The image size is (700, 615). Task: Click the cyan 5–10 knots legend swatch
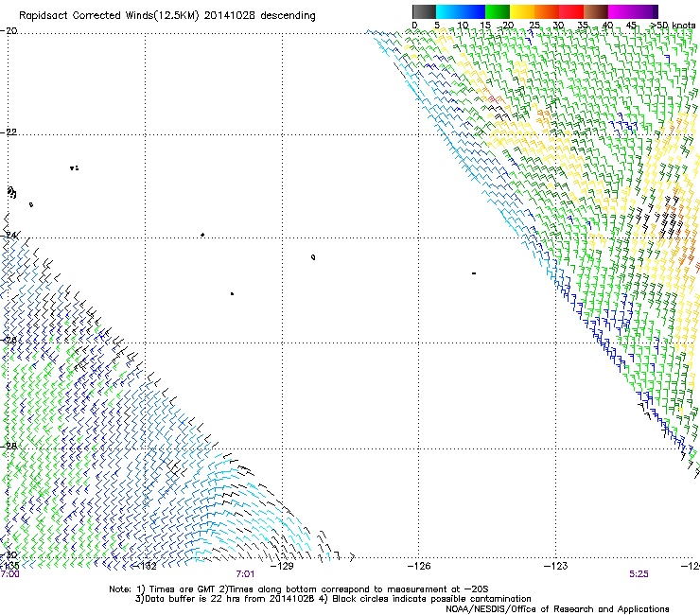[x=448, y=11]
